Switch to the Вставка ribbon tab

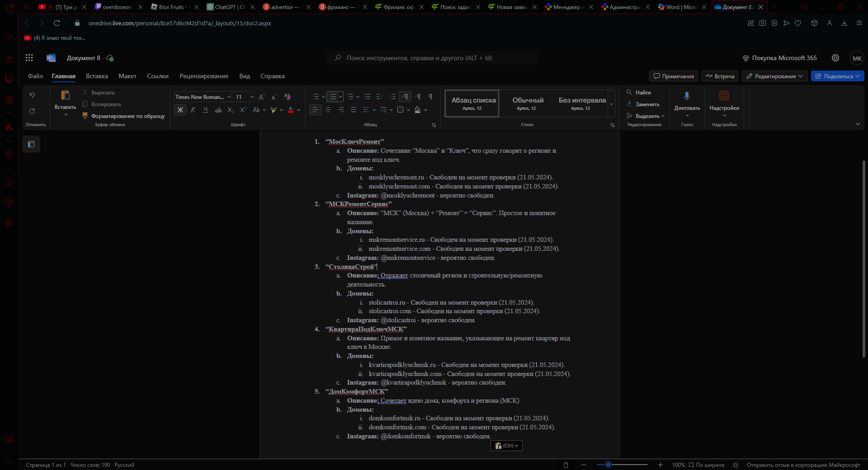coord(97,76)
